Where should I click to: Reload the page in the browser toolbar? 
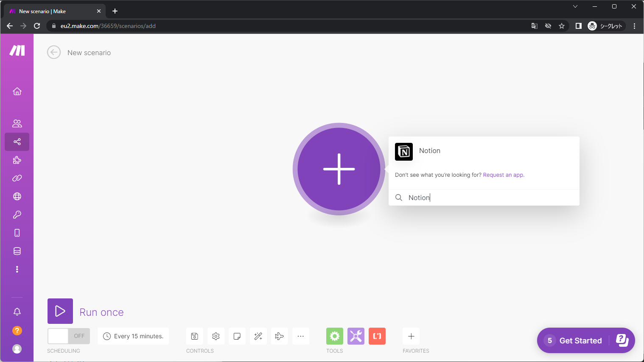(37, 26)
